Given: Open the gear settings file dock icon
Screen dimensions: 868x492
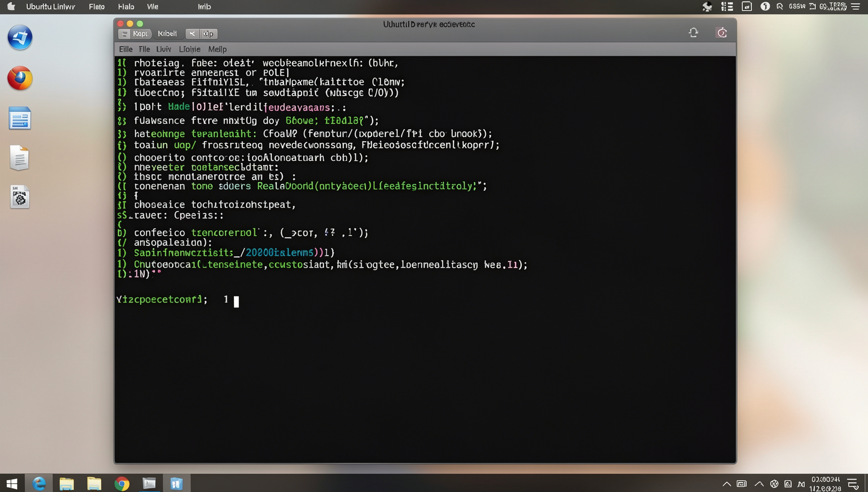Looking at the screenshot, I should click(20, 197).
